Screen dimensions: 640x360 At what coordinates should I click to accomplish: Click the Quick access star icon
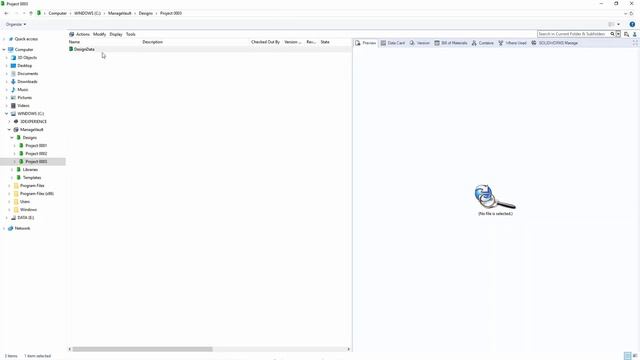point(11,39)
